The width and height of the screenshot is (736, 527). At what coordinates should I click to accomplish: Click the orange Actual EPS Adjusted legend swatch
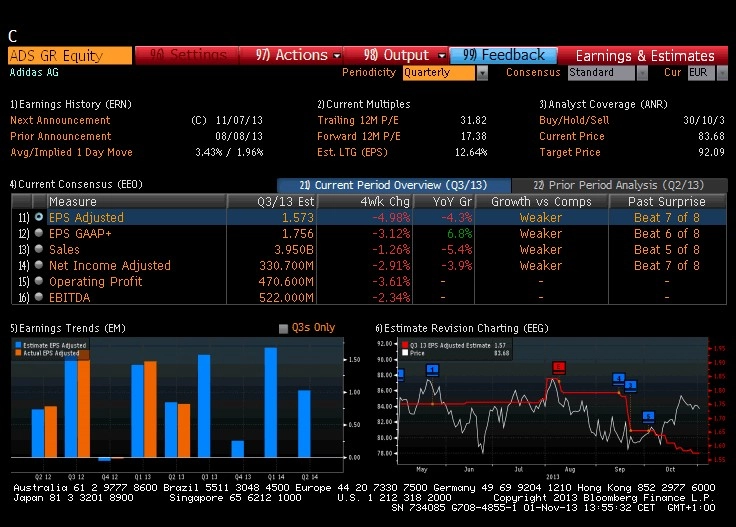18,353
